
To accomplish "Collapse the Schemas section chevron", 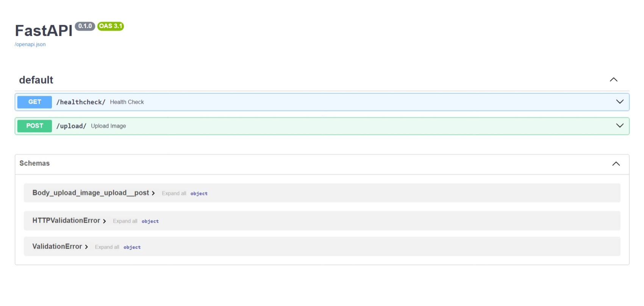I will [x=616, y=164].
